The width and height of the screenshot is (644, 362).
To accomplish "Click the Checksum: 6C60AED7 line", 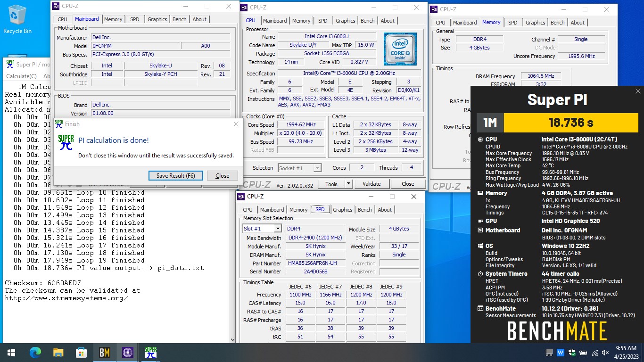I will 43,283.
